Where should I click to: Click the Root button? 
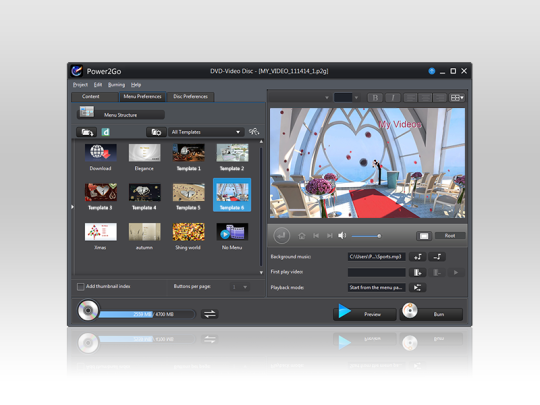tap(450, 236)
